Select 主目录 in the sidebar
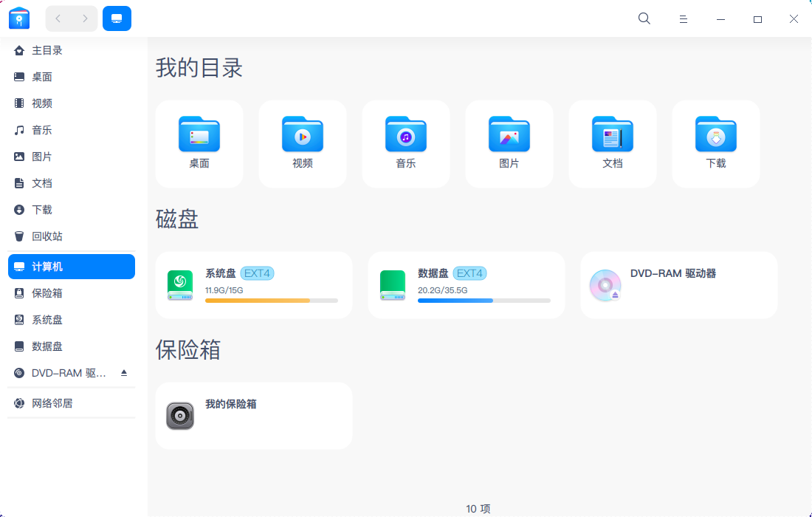This screenshot has height=517, width=812. click(x=72, y=50)
